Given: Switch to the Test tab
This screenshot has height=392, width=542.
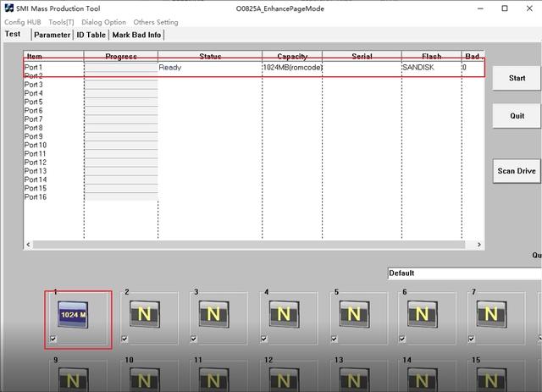Looking at the screenshot, I should 13,34.
